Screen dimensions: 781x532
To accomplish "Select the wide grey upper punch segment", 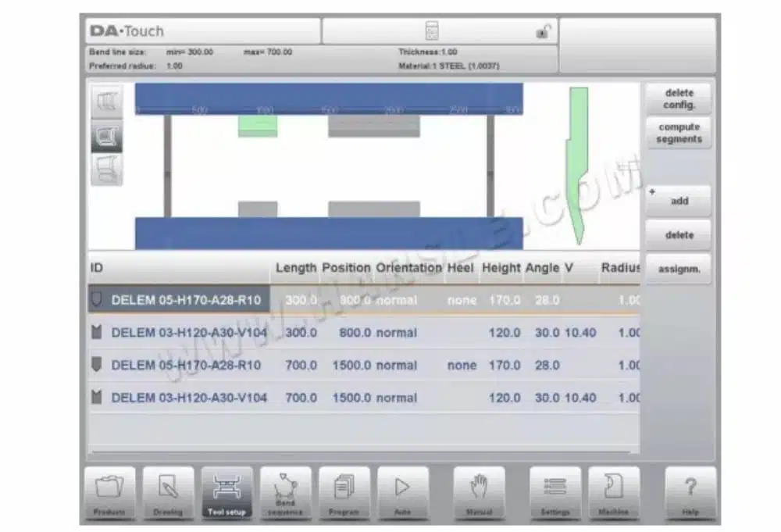I will pos(374,126).
